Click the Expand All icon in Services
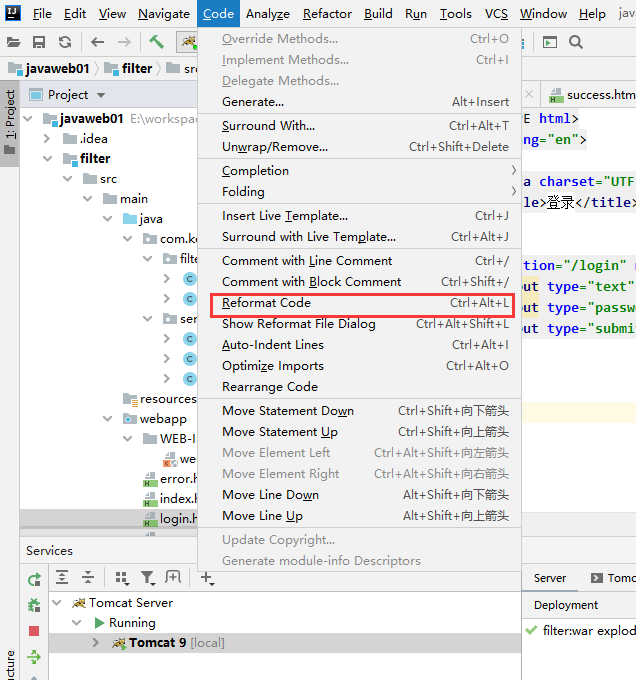The width and height of the screenshot is (636, 680). click(62, 577)
